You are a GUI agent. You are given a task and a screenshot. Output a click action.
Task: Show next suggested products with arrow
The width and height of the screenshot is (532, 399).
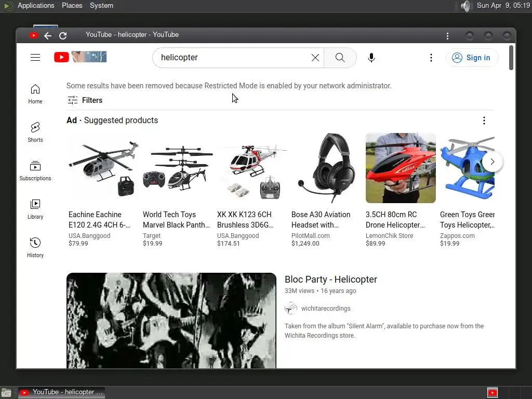[492, 162]
